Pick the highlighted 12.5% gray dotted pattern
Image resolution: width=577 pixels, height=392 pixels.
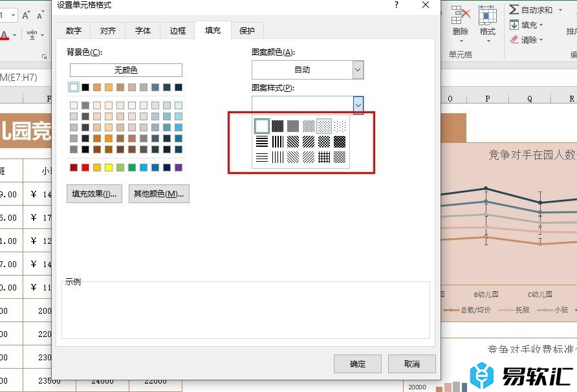click(x=324, y=126)
